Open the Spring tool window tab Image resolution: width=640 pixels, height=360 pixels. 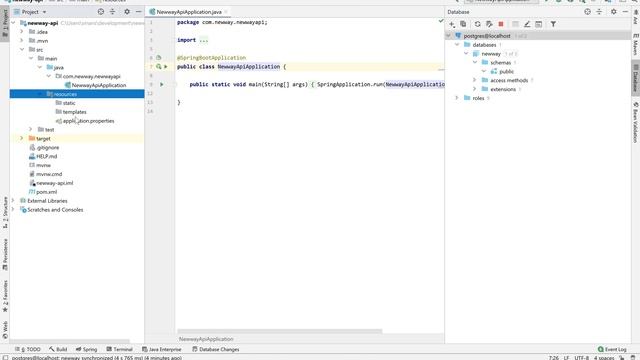86,349
